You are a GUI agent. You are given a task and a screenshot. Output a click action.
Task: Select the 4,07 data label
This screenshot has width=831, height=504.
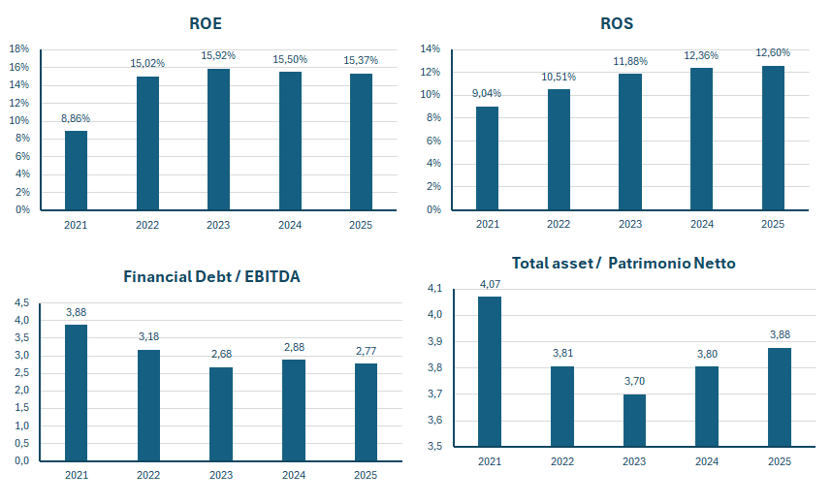click(x=490, y=285)
